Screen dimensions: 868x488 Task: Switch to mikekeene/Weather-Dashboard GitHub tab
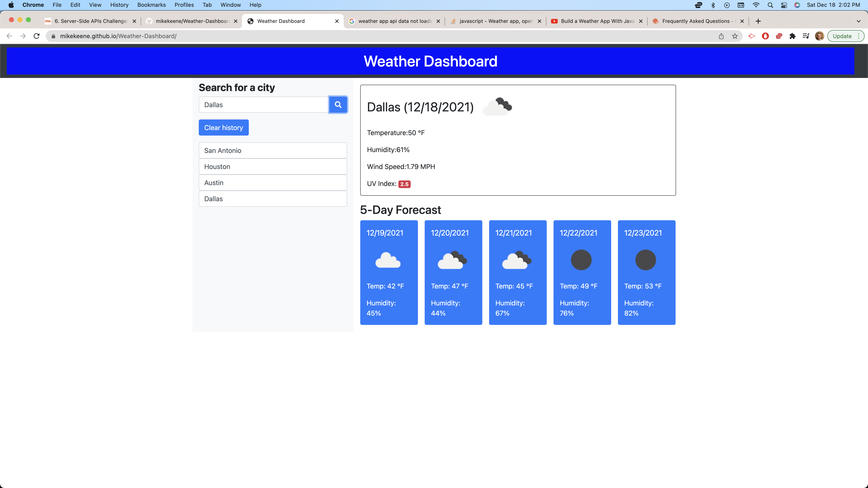[x=192, y=21]
